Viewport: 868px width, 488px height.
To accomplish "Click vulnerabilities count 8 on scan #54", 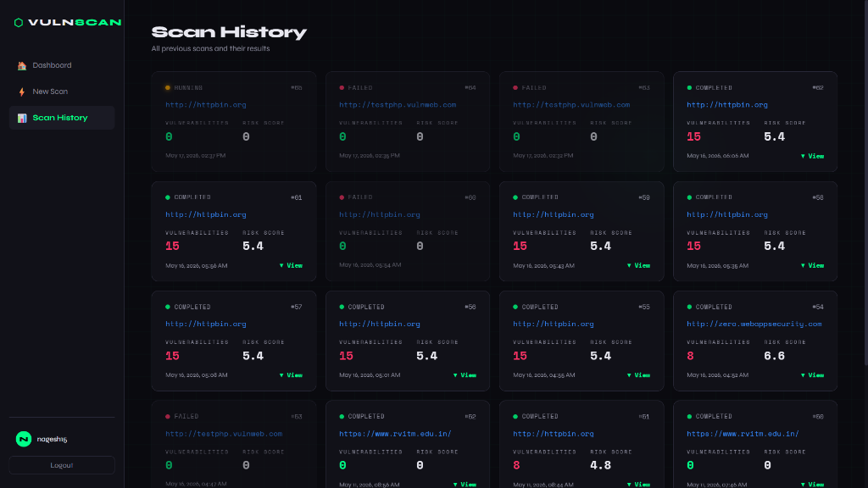I will pyautogui.click(x=690, y=357).
